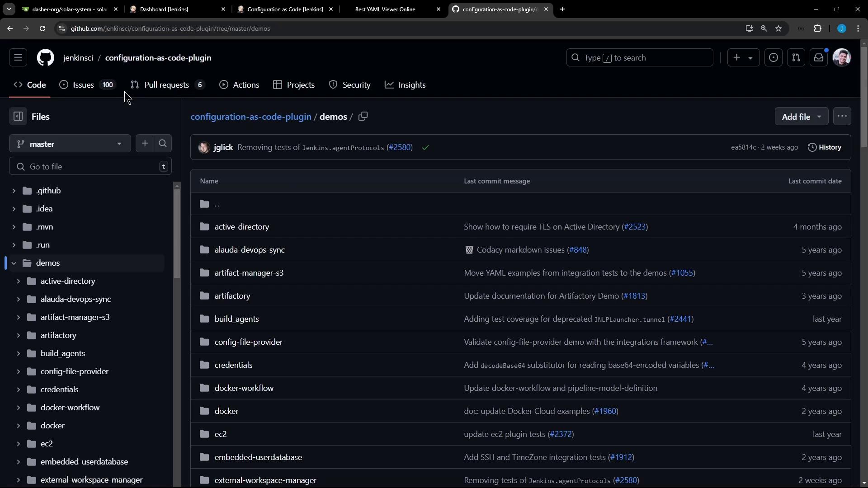Screen dimensions: 868x488
Task: Copy the demos path with the copy icon
Action: point(363,117)
